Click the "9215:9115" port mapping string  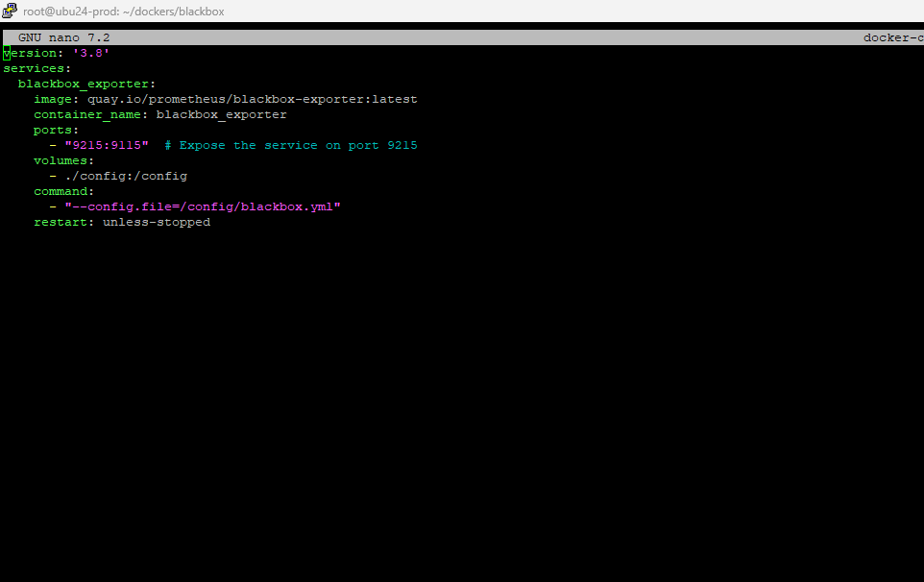point(106,145)
